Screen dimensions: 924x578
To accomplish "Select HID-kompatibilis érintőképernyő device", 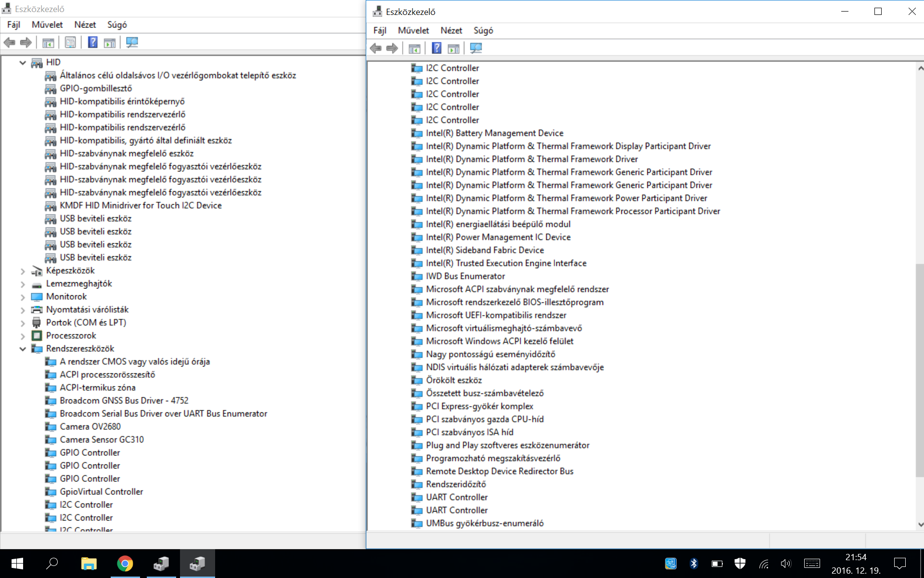I will tap(122, 101).
